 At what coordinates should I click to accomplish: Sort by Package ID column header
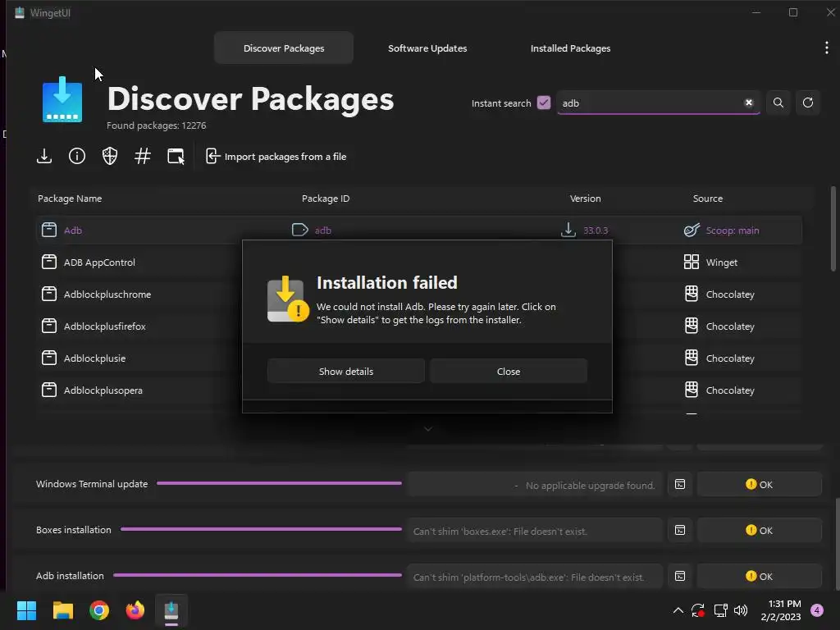[326, 199]
